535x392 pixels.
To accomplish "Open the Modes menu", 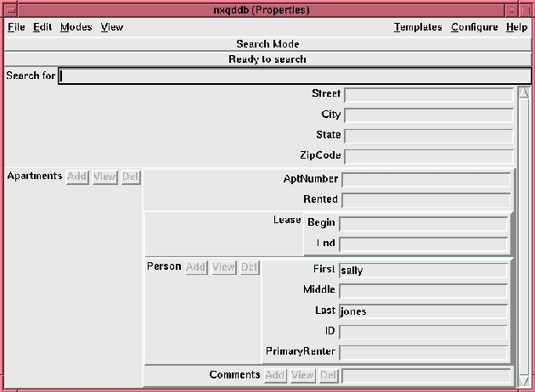I will [x=76, y=27].
